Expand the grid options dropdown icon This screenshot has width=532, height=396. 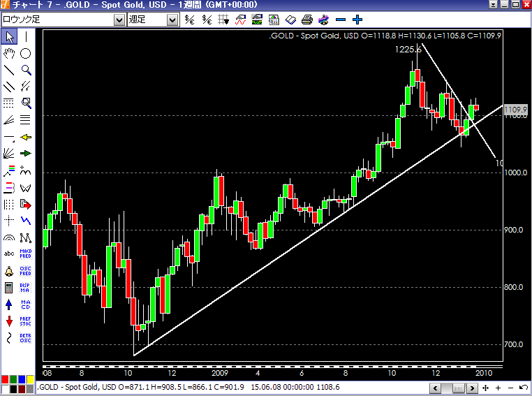coord(223,20)
